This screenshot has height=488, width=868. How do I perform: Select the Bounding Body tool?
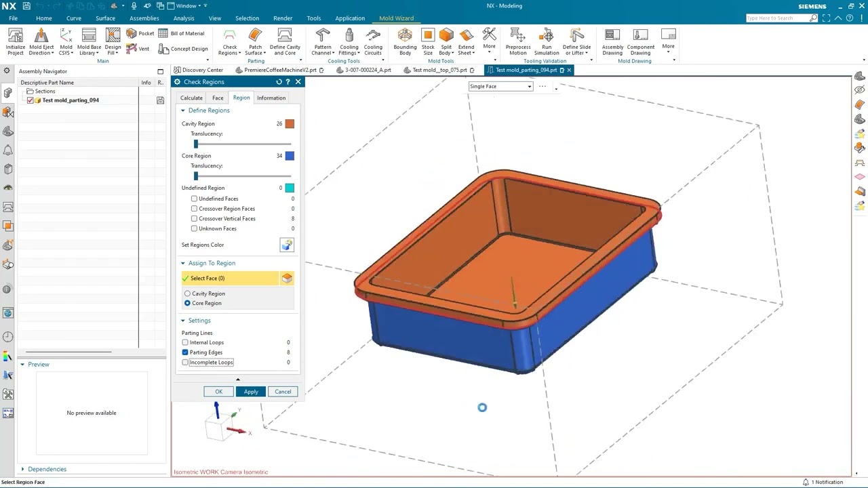[405, 41]
